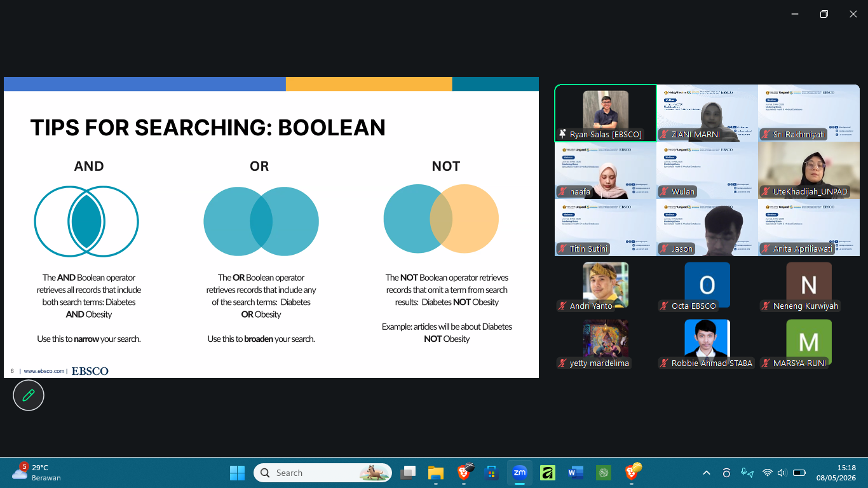Click the annotation pencil button
The width and height of the screenshot is (868, 488).
point(29,395)
